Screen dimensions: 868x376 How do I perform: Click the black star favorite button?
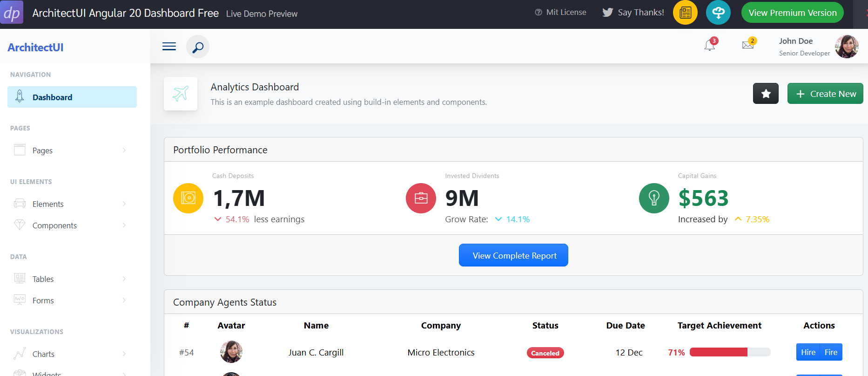click(766, 94)
